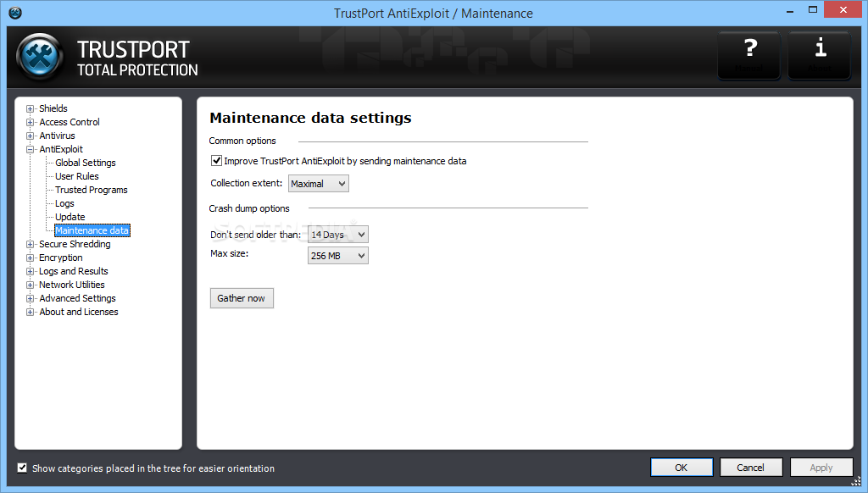
Task: Open the Collection extent dropdown
Action: click(x=319, y=184)
